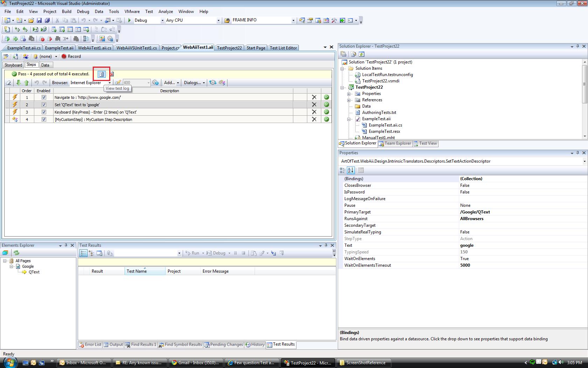Click Alphabetical sort icon in Properties

(351, 170)
